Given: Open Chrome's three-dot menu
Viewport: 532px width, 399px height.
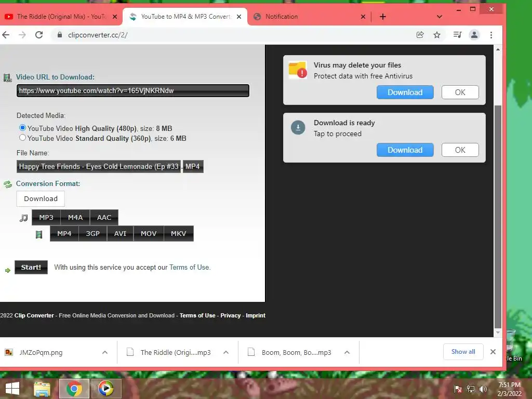Looking at the screenshot, I should [491, 35].
